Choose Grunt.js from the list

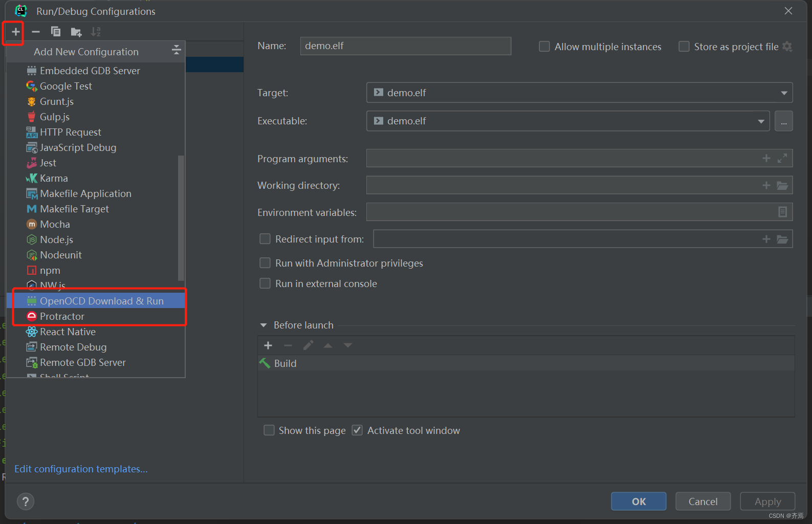coord(96,101)
